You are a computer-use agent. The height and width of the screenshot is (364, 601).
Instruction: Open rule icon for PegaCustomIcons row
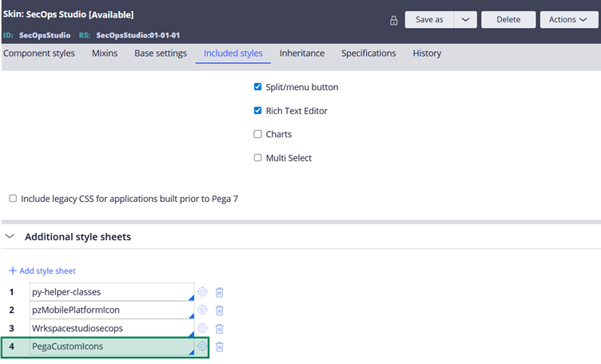coord(202,346)
